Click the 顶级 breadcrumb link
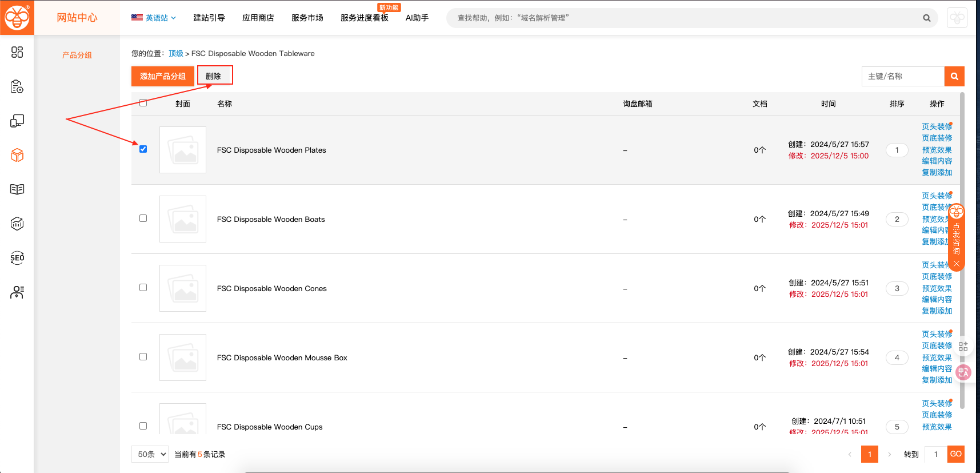The width and height of the screenshot is (980, 473). coord(175,53)
